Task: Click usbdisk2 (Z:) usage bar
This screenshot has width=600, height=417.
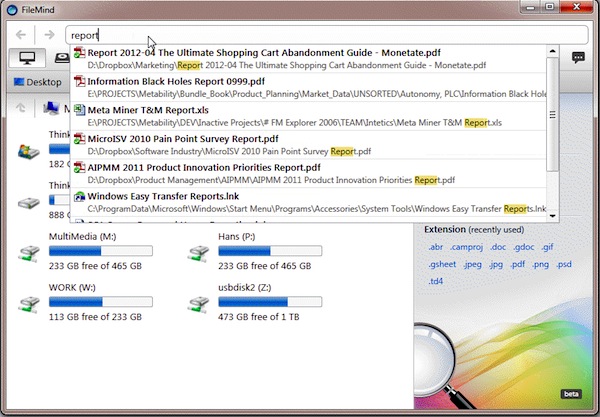Action: pyautogui.click(x=270, y=302)
